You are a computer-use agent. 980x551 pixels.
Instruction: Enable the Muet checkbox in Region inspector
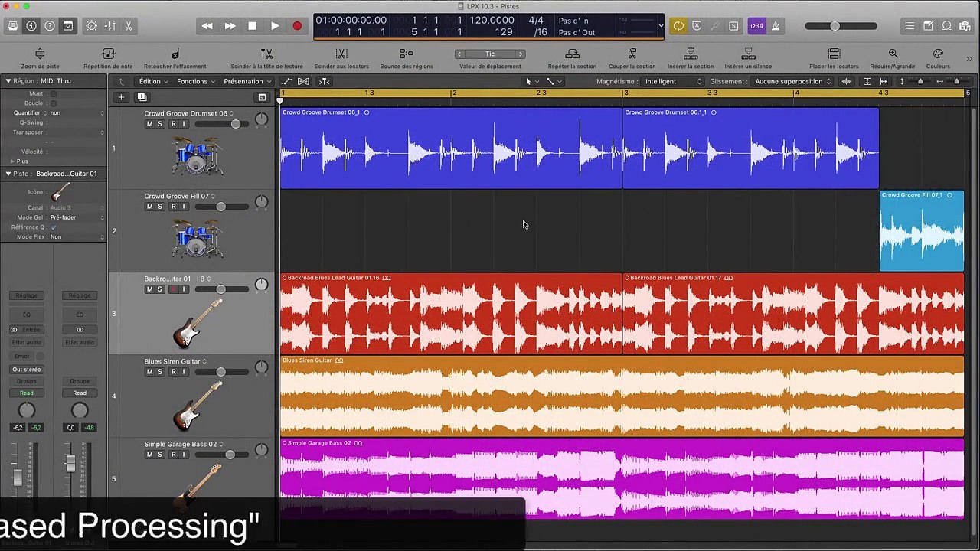point(54,93)
